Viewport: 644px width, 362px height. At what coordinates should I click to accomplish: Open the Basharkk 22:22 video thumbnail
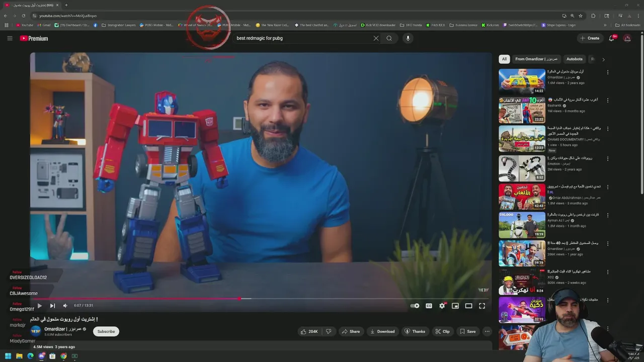(x=522, y=110)
